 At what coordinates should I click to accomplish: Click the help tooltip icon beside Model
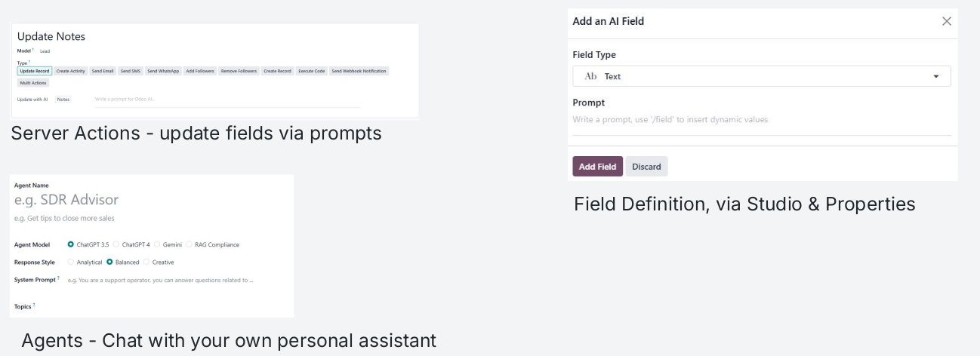pos(33,51)
